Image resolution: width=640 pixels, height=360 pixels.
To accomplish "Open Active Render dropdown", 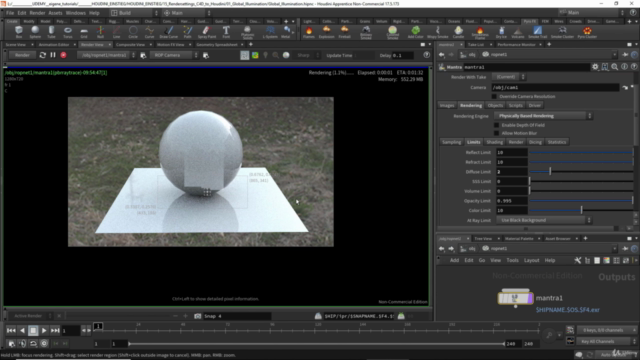I will coord(31,316).
